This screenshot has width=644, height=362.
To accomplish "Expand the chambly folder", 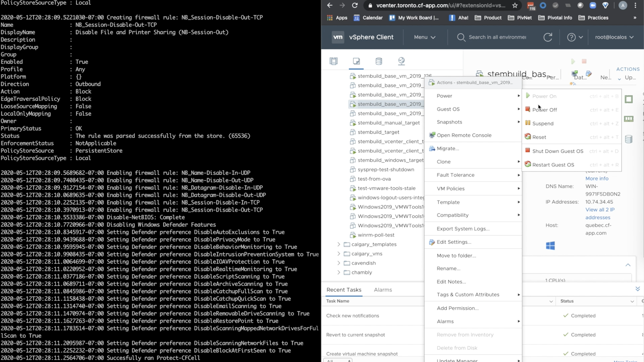I will 339,272.
